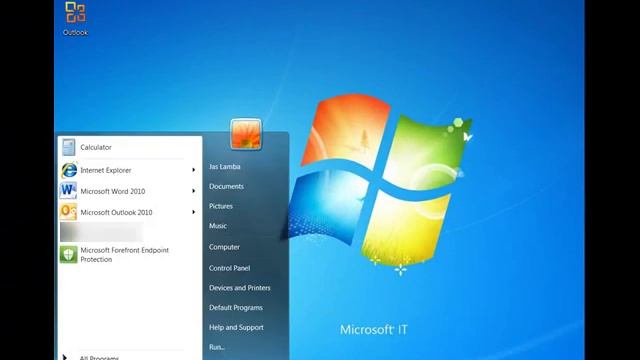Viewport: 640px width, 360px height.
Task: Click the user account picture thumbnail
Action: [246, 134]
